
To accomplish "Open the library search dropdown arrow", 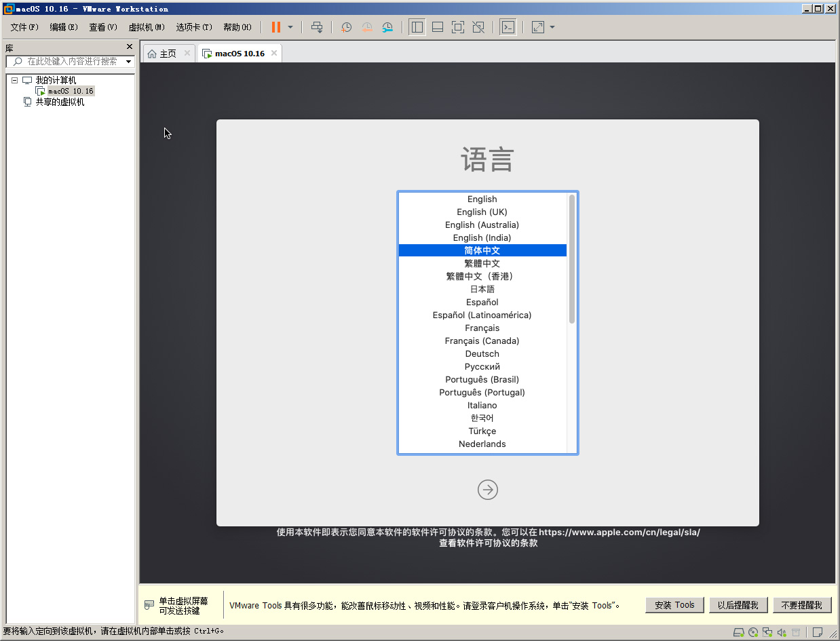I will click(x=129, y=62).
